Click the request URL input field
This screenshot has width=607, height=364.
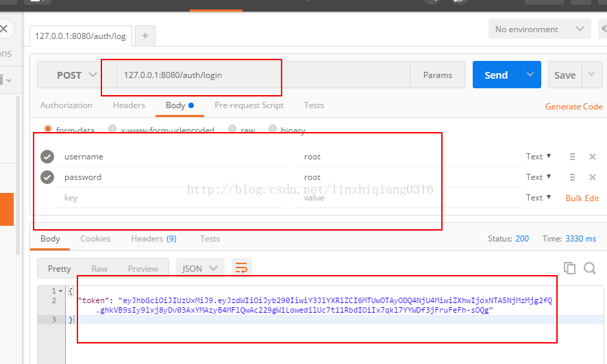click(x=263, y=75)
